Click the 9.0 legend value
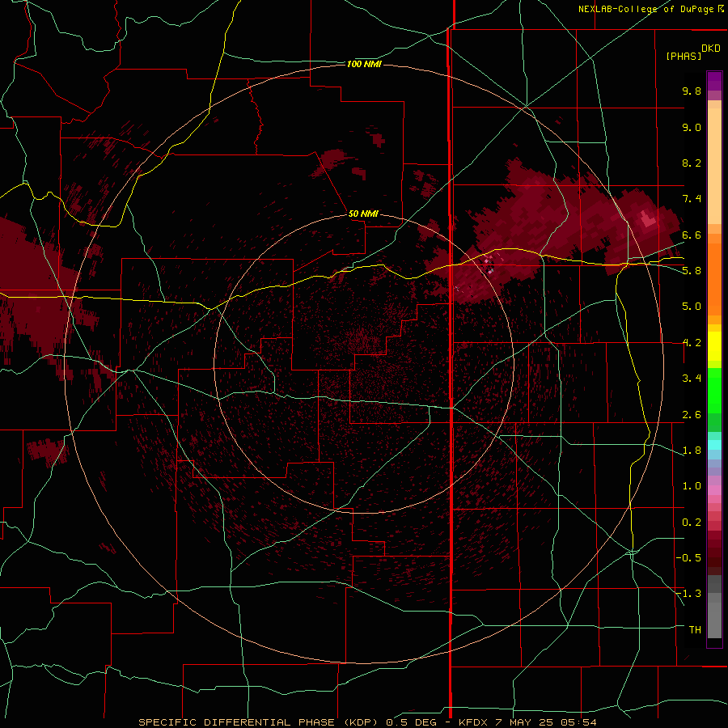The height and width of the screenshot is (728, 728). coord(692,127)
